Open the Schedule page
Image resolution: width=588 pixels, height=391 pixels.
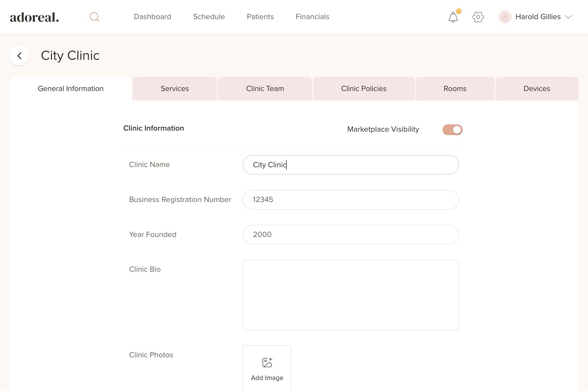coord(209,17)
